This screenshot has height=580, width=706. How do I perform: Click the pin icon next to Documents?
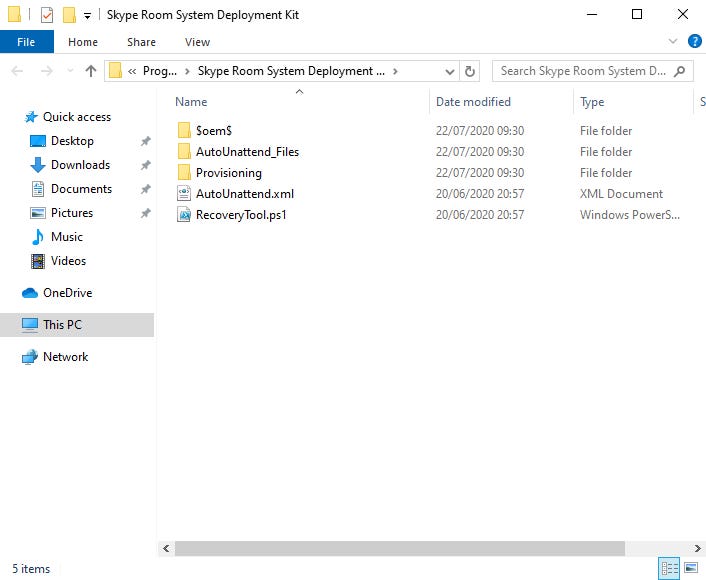145,189
